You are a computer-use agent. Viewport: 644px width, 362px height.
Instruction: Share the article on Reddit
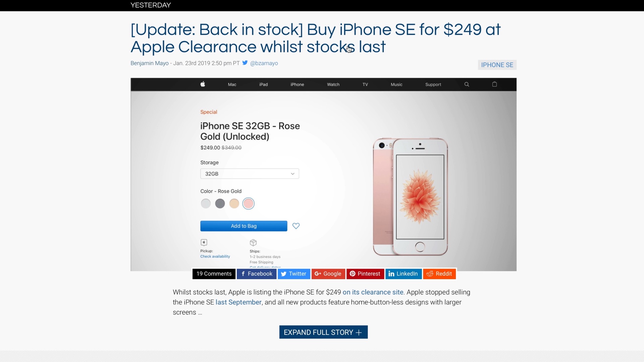[439, 274]
